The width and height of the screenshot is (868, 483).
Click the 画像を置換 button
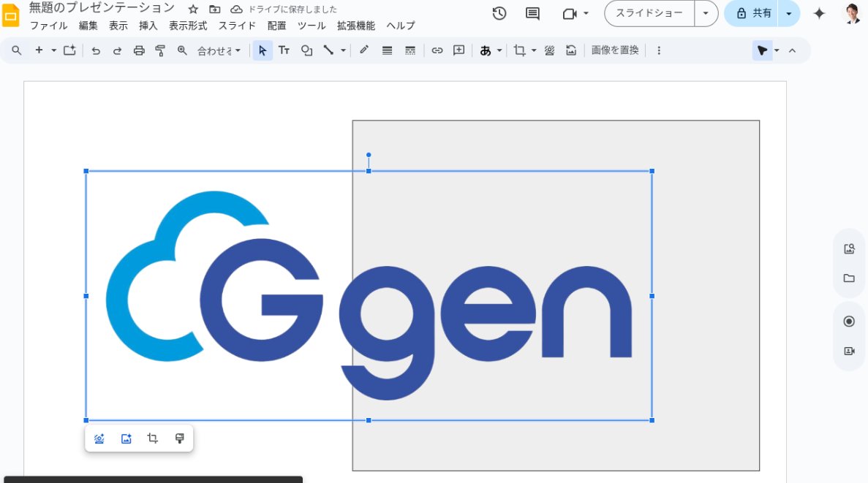(614, 50)
